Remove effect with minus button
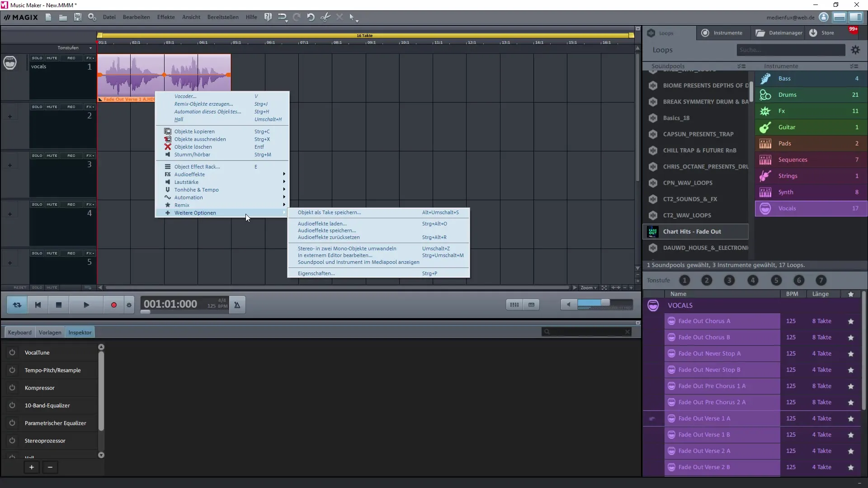The image size is (868, 488). coord(50,467)
